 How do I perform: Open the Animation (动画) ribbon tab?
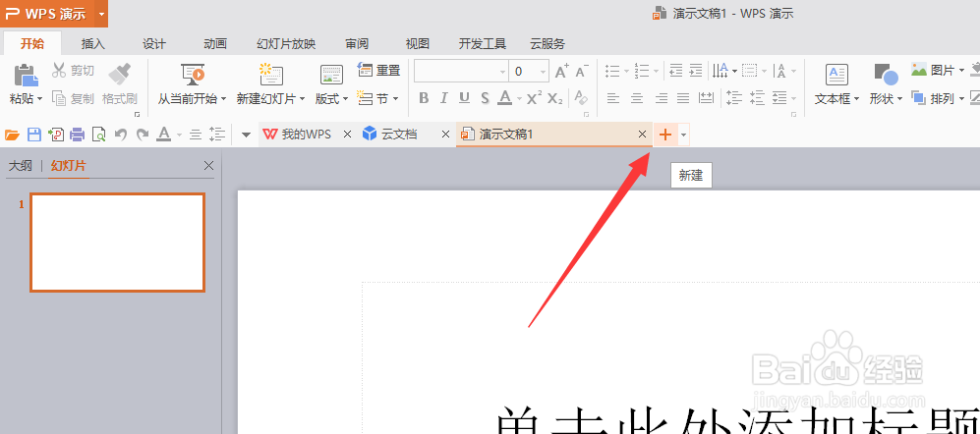point(215,44)
